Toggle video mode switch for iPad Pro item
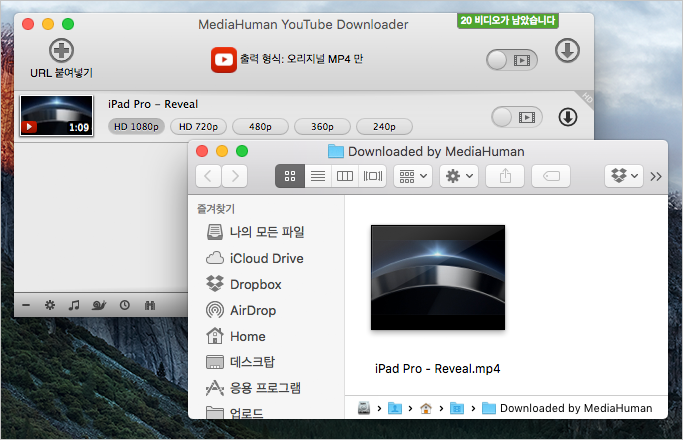The width and height of the screenshot is (683, 440). point(517,117)
